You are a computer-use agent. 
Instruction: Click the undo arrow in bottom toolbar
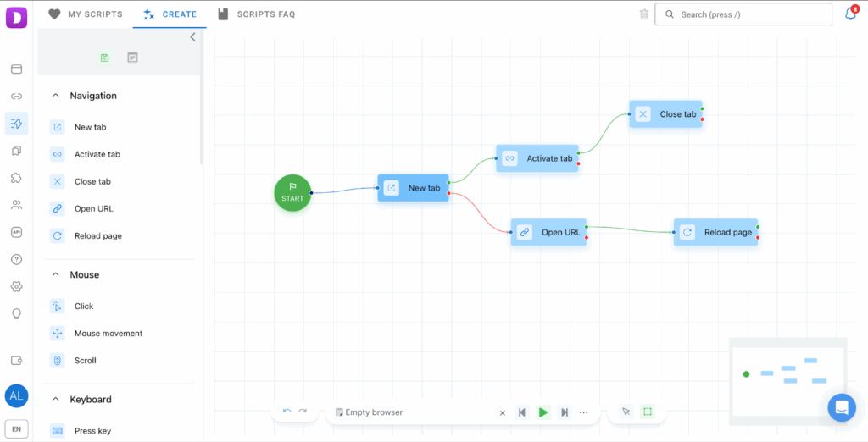(287, 412)
